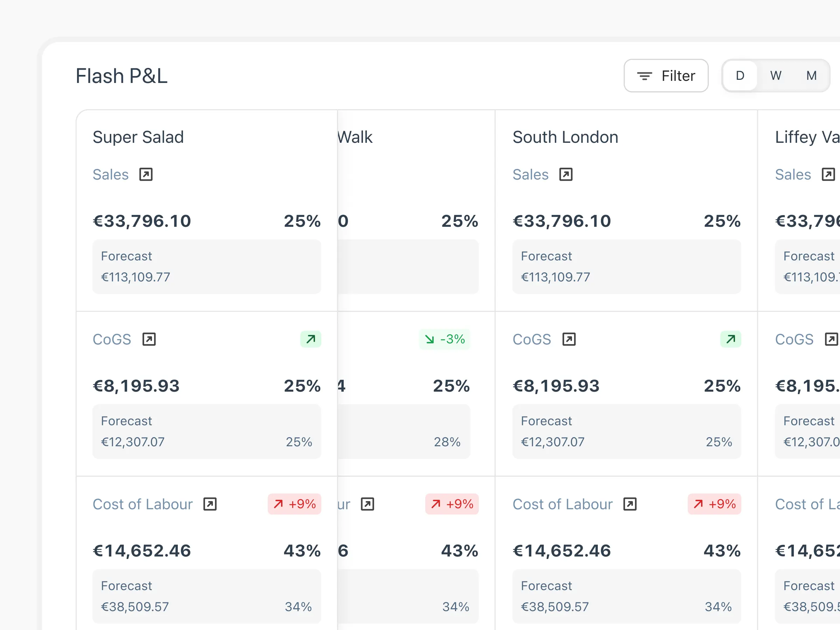The height and width of the screenshot is (630, 840).
Task: Click Walk column +9% labour trend badge
Action: click(452, 504)
